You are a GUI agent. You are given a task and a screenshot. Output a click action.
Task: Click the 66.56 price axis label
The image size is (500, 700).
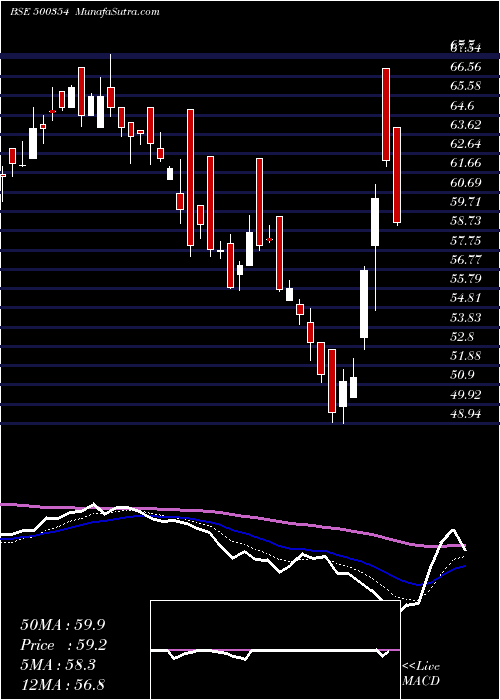click(466, 67)
